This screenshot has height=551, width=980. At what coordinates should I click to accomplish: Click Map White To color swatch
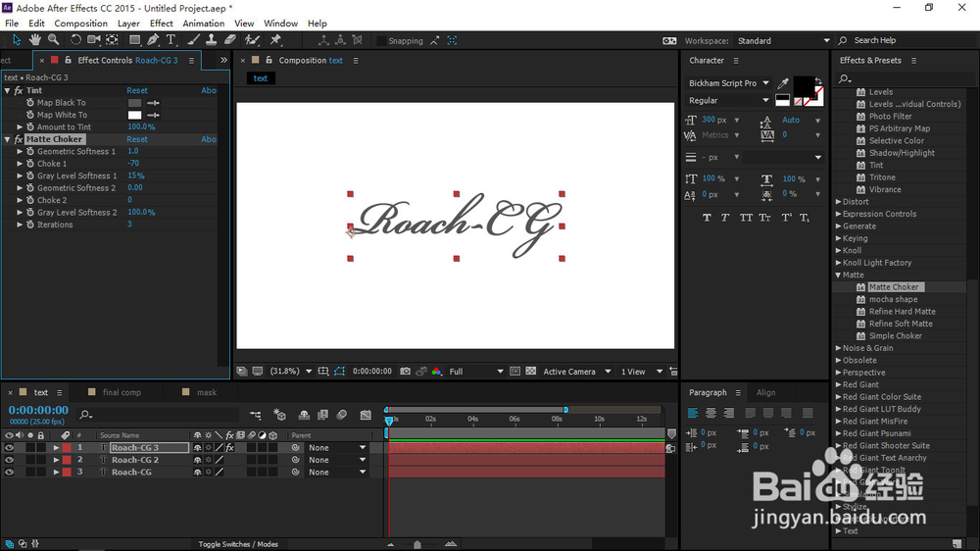[x=134, y=115]
